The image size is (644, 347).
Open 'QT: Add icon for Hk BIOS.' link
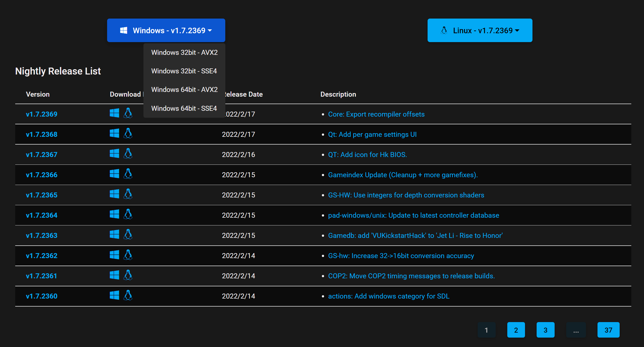[368, 155]
